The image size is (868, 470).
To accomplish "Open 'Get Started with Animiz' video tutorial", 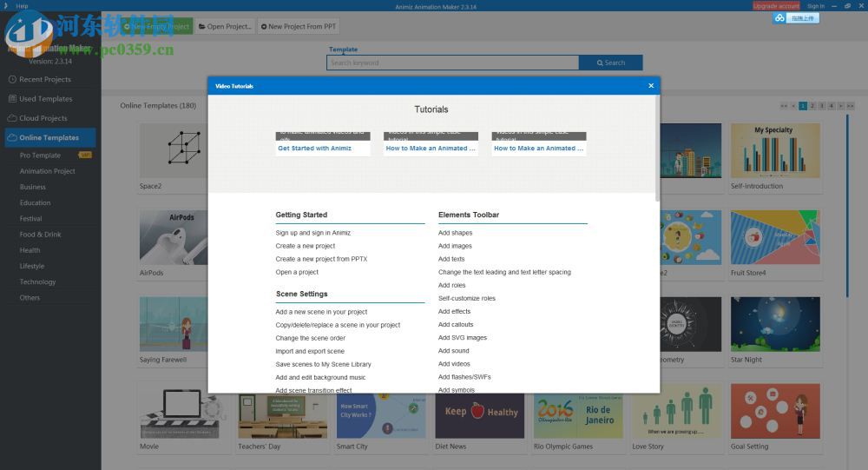I will (314, 148).
